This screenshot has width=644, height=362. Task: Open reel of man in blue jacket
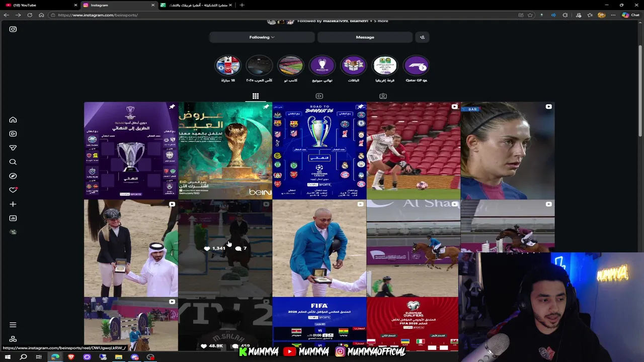[x=319, y=248]
